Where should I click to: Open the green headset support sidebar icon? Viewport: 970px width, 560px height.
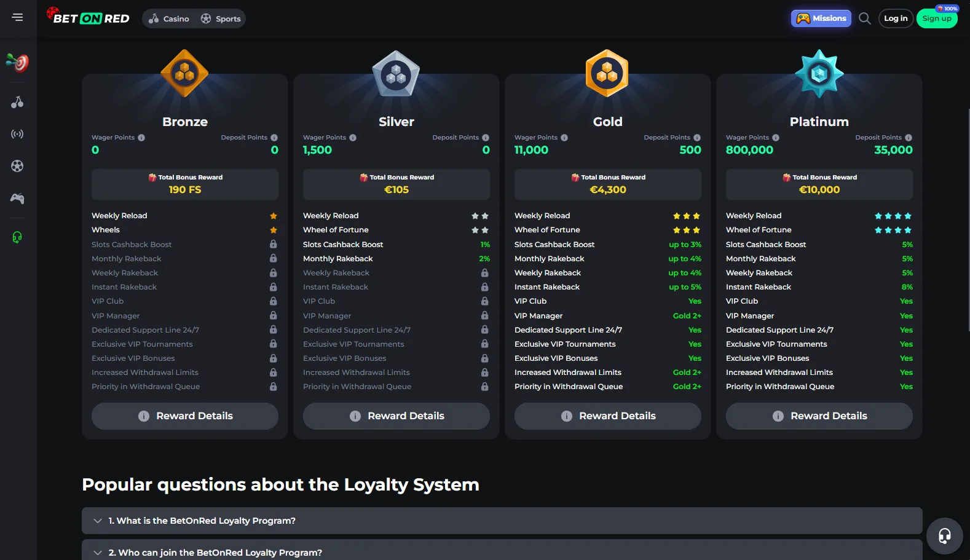coord(17,237)
